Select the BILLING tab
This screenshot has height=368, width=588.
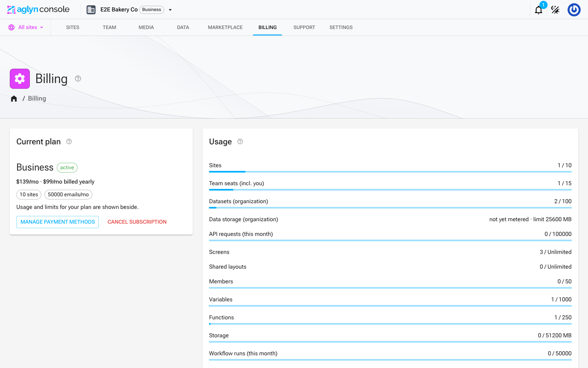click(x=267, y=27)
